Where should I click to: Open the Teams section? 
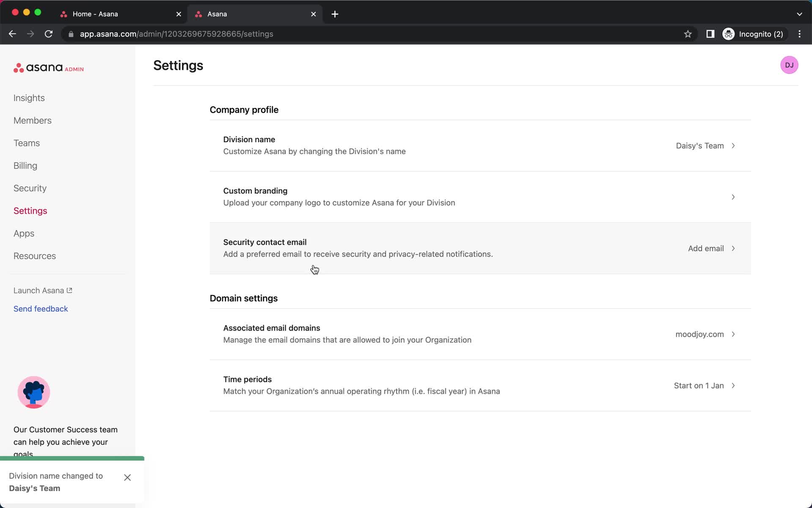pos(26,142)
